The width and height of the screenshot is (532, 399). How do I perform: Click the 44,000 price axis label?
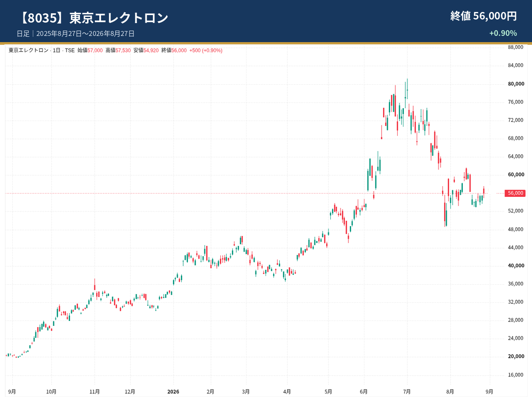tap(516, 247)
